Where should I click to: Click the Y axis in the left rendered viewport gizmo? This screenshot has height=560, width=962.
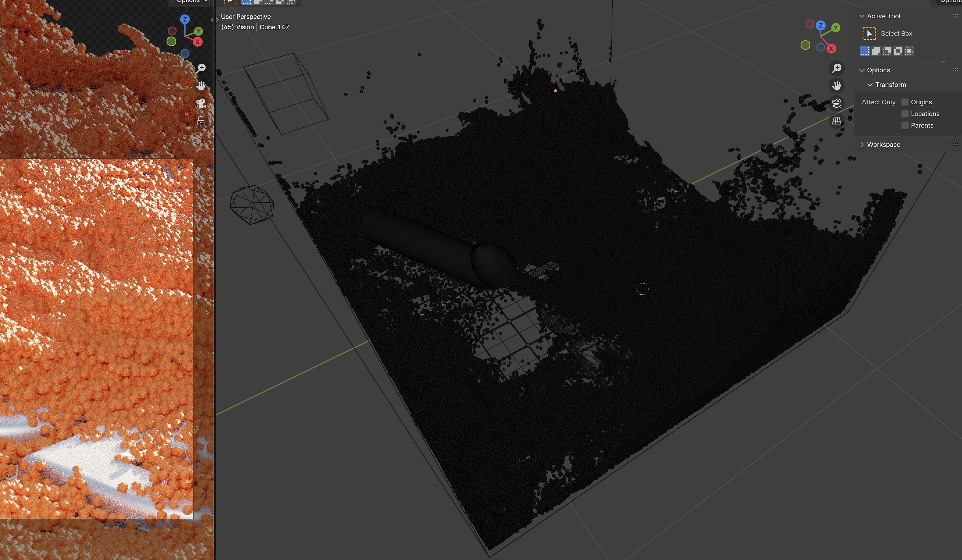(x=198, y=31)
